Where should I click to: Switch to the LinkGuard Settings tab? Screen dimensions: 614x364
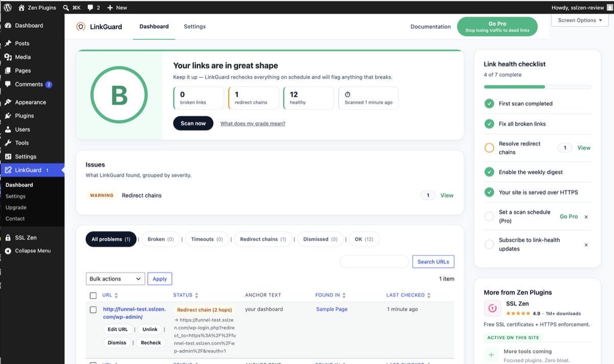pos(195,27)
